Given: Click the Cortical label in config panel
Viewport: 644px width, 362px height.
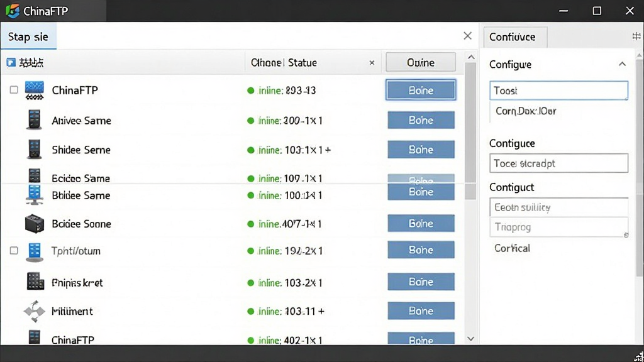Looking at the screenshot, I should click(x=512, y=248).
